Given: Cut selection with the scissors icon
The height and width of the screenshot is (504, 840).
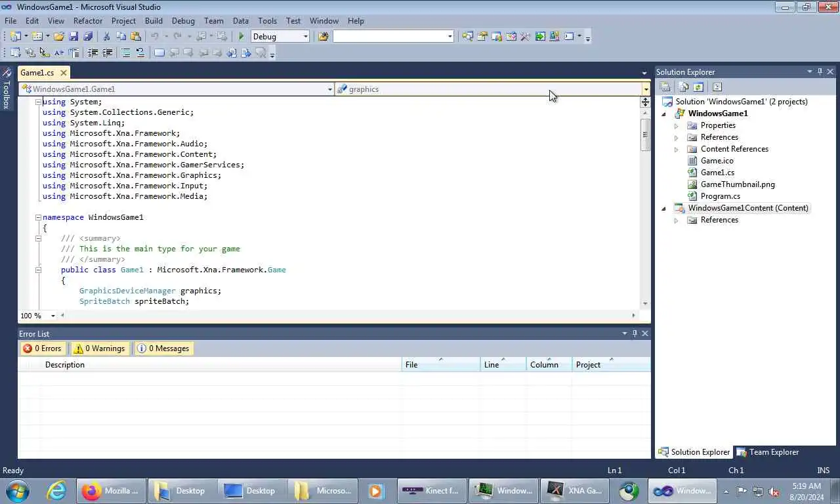Looking at the screenshot, I should point(106,37).
